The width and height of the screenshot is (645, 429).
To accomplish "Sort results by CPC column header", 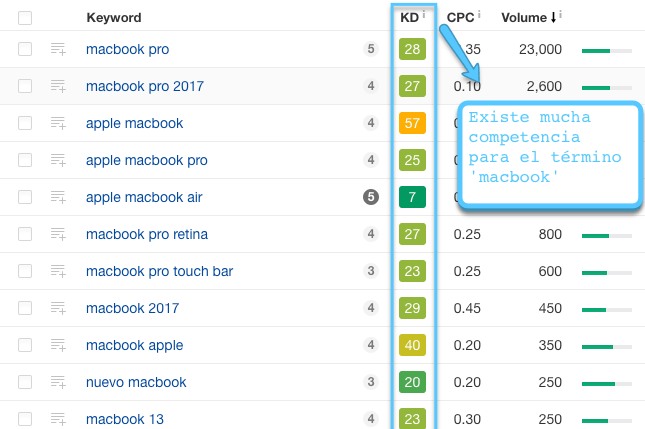I will (460, 18).
